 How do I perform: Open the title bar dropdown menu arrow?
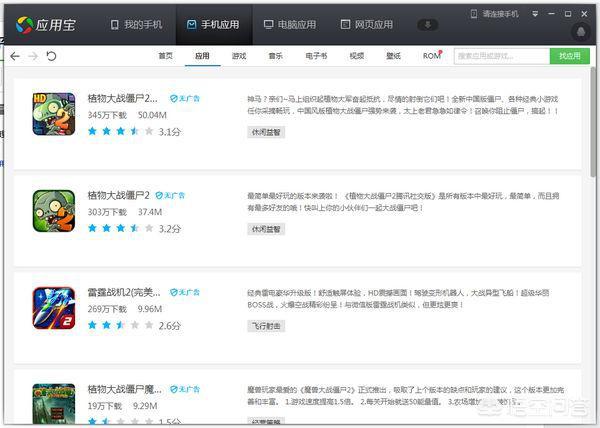tap(535, 14)
